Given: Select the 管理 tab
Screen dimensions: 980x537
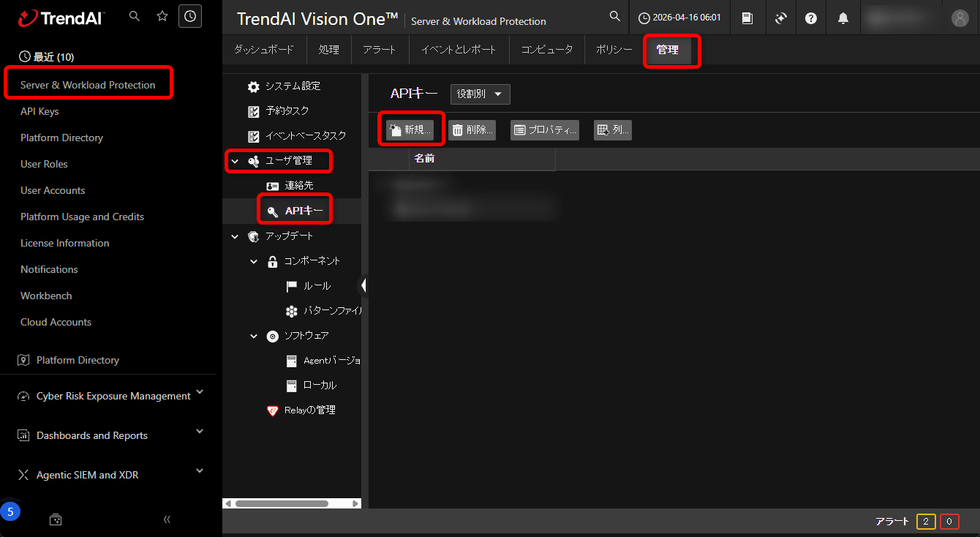Looking at the screenshot, I should pos(667,50).
